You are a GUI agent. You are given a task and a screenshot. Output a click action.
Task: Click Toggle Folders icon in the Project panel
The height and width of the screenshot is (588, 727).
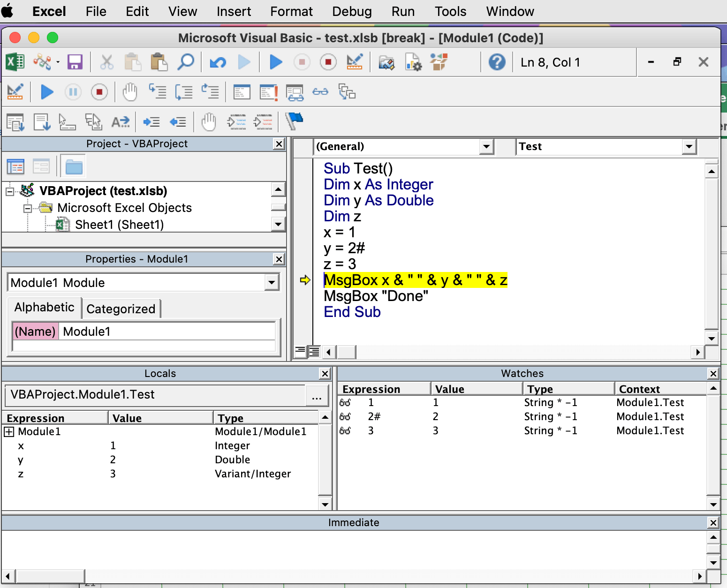click(74, 166)
